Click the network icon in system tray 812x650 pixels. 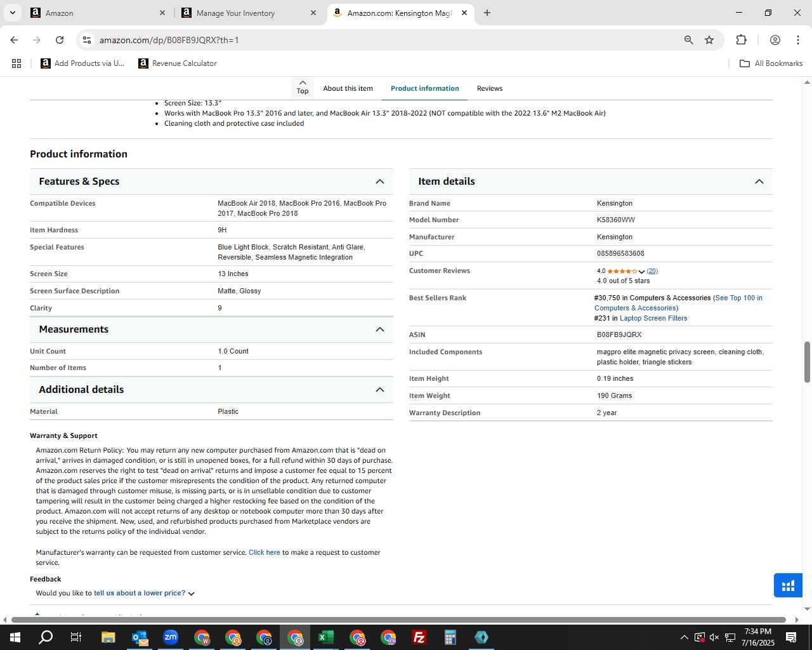point(730,637)
